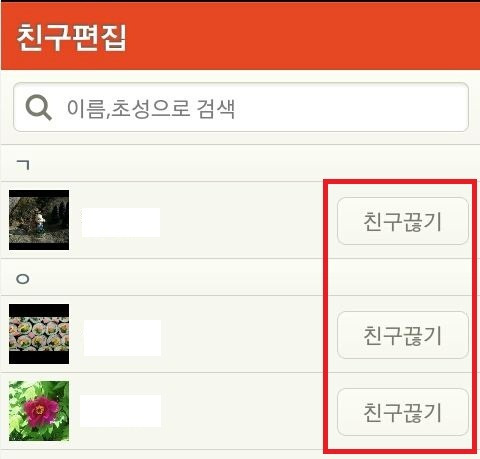
Task: Tap 친구끊기 for the pink flower friend
Action: tap(403, 412)
